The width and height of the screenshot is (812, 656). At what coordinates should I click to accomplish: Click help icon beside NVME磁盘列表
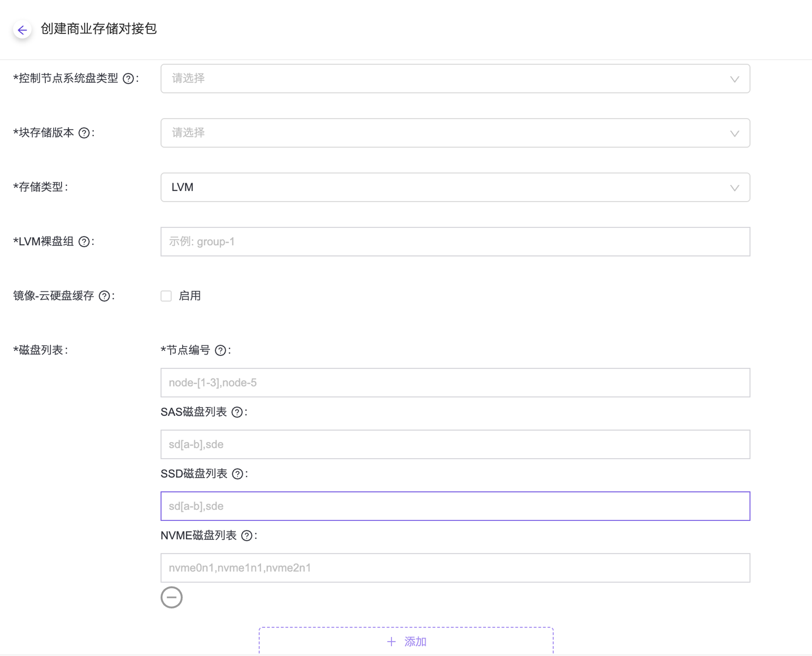coord(247,536)
